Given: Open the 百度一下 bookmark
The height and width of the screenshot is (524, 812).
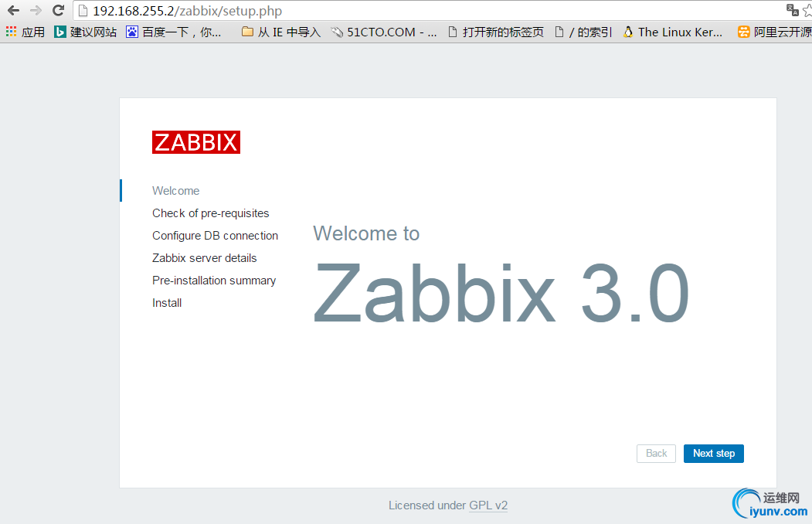Looking at the screenshot, I should pyautogui.click(x=174, y=32).
